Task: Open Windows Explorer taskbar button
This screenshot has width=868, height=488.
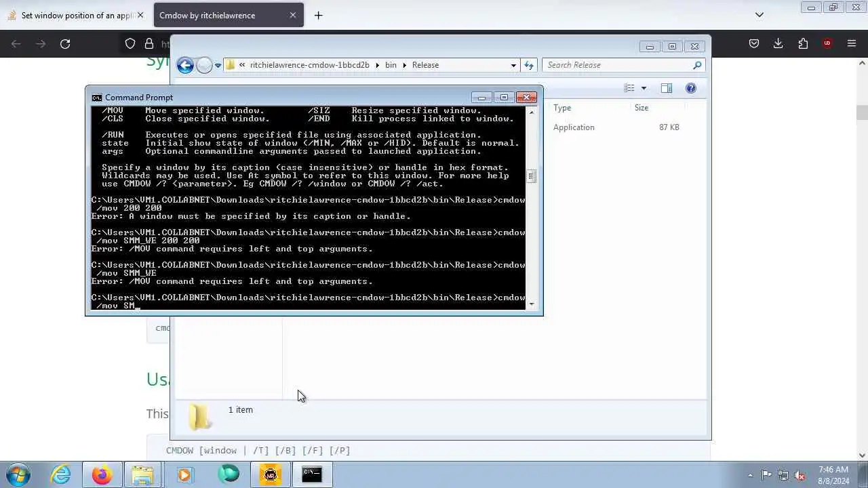Action: coord(142,474)
